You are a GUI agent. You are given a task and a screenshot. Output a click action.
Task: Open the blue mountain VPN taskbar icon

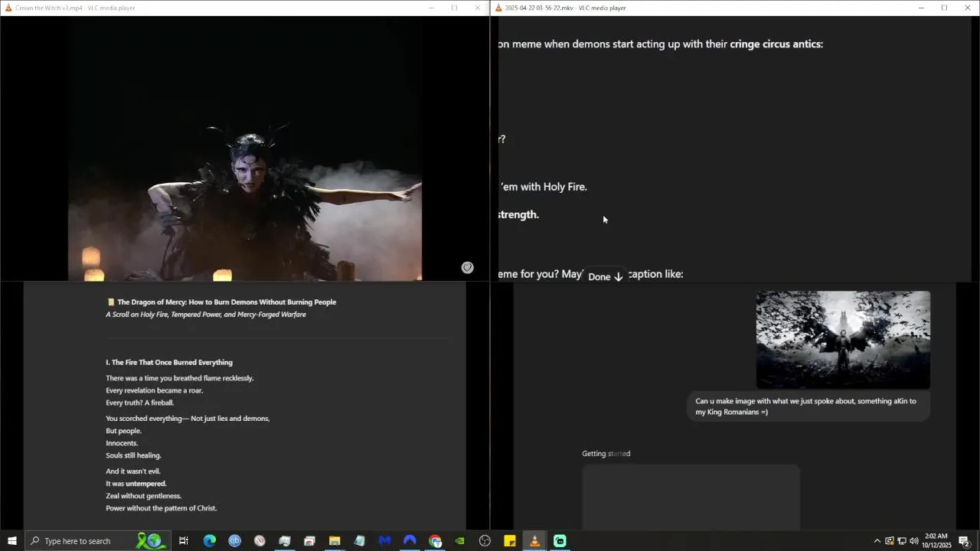click(410, 541)
